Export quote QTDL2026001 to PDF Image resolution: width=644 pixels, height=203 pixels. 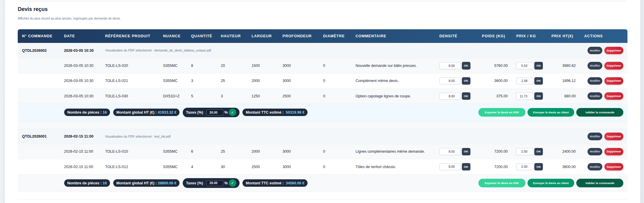tap(501, 183)
